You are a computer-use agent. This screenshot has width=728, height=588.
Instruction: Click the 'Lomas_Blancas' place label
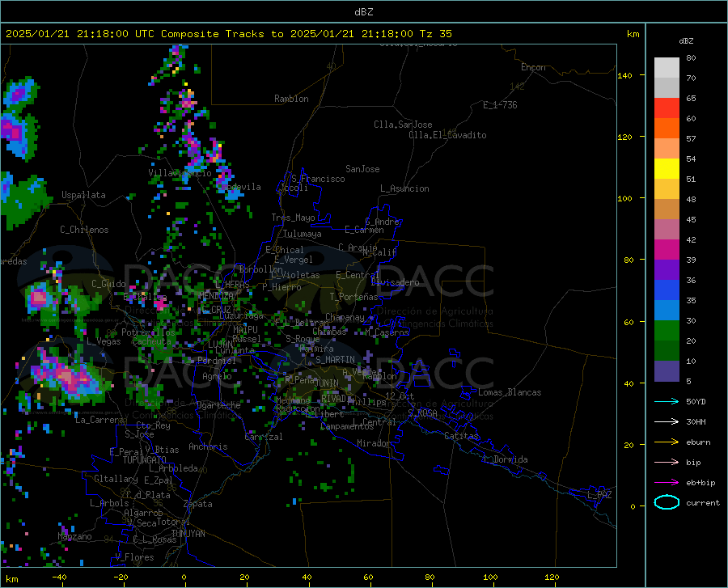510,392
